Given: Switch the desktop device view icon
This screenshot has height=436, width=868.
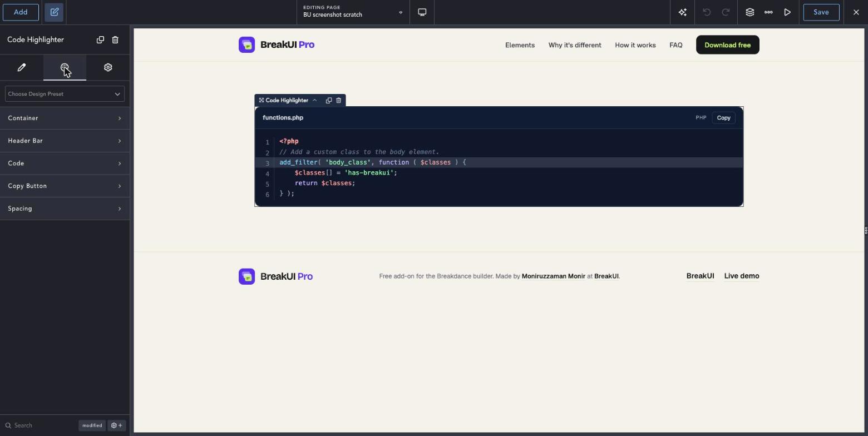Looking at the screenshot, I should coord(422,12).
